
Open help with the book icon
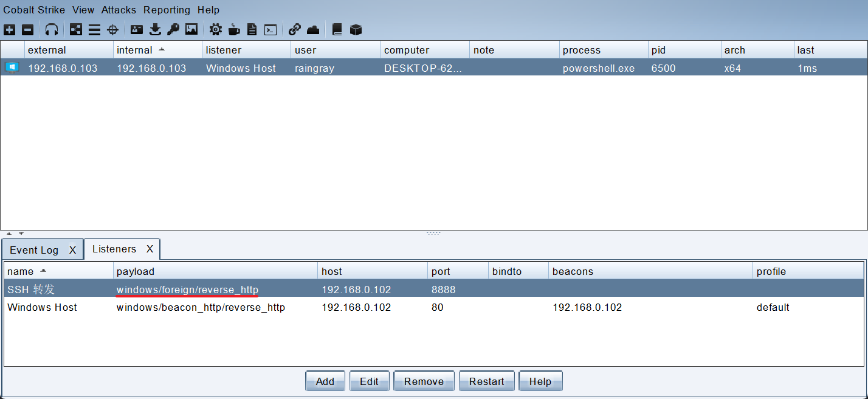(337, 29)
